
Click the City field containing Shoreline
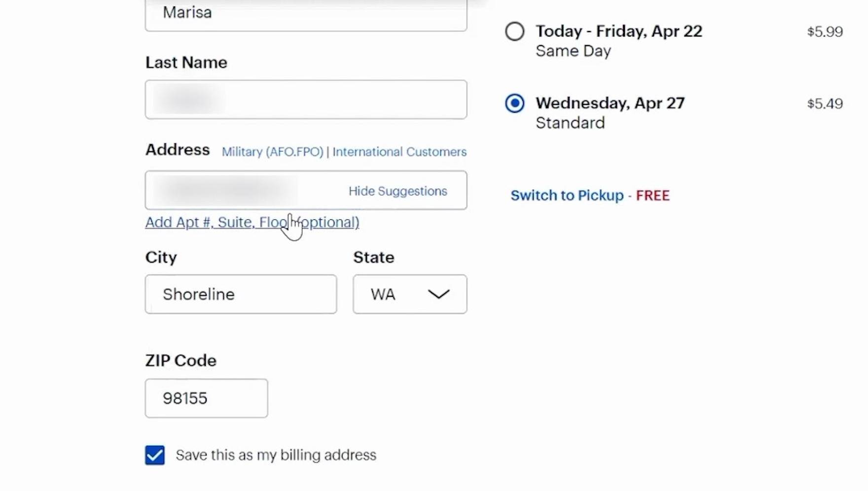click(x=241, y=294)
